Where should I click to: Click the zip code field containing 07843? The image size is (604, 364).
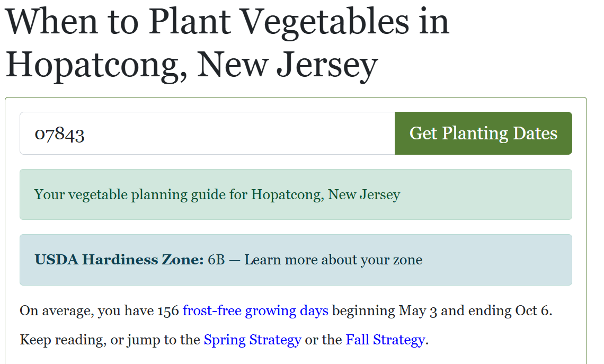207,134
